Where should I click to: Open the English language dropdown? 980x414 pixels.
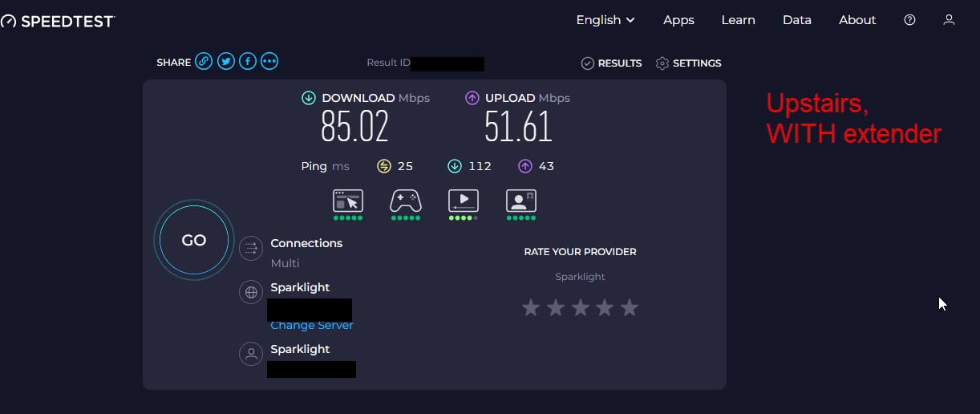pos(605,20)
